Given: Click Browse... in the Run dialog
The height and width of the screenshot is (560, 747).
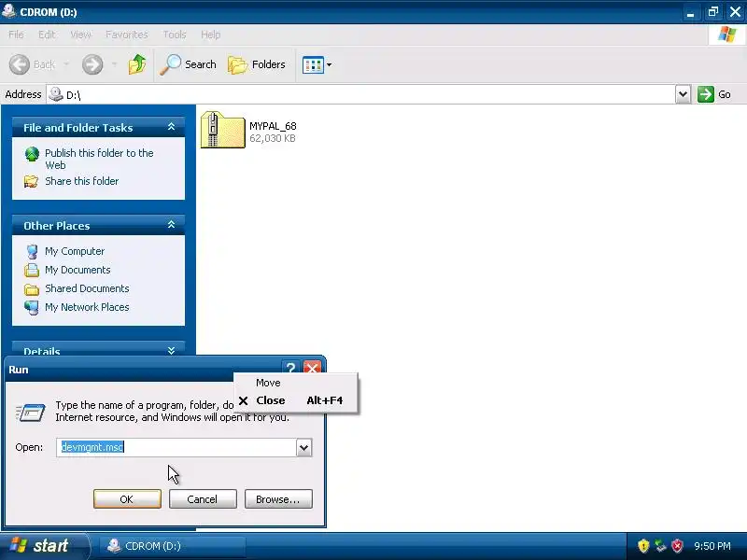Looking at the screenshot, I should [278, 499].
